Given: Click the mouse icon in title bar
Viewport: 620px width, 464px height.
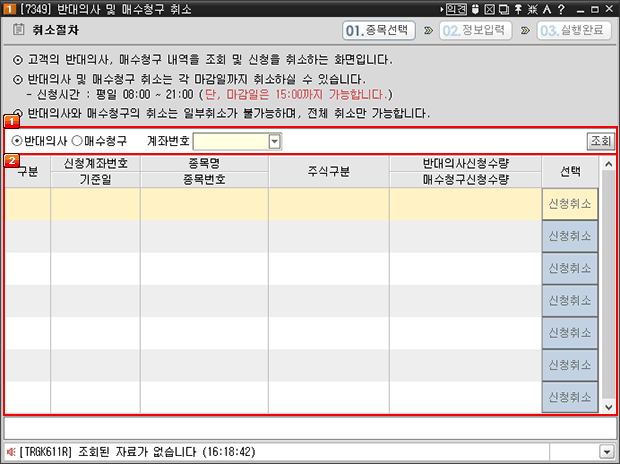Looking at the screenshot, I should pos(475,9).
